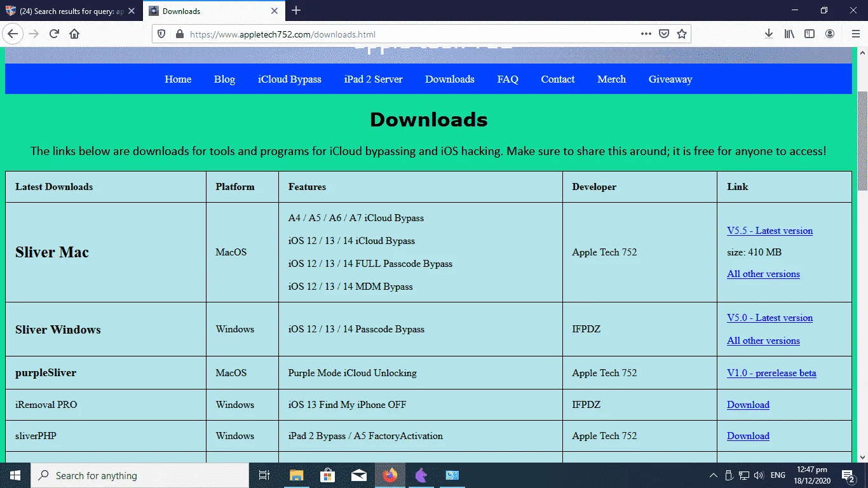Open the Merch nav link
This screenshot has height=488, width=868.
click(611, 79)
